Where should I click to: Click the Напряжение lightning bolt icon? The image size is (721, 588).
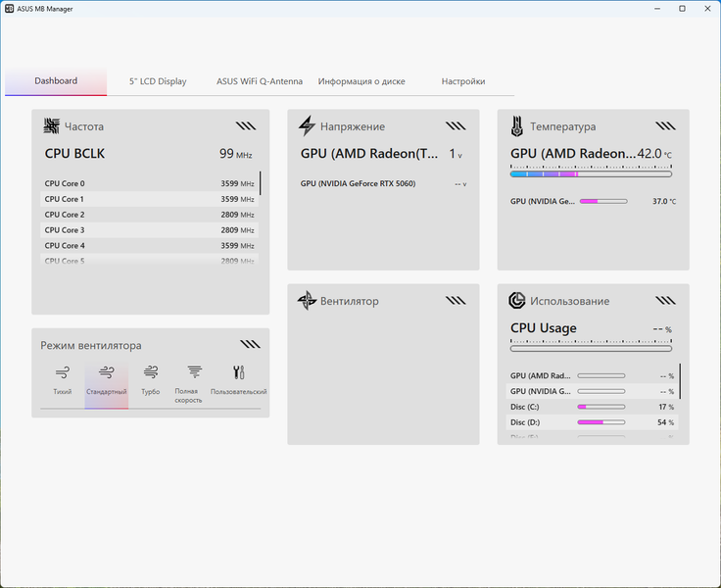(307, 126)
